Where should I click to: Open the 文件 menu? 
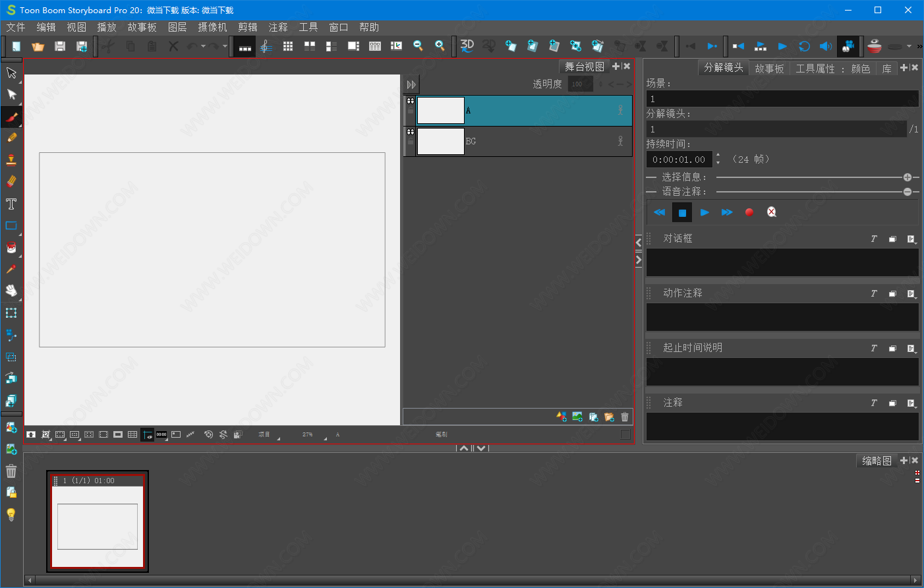point(16,27)
